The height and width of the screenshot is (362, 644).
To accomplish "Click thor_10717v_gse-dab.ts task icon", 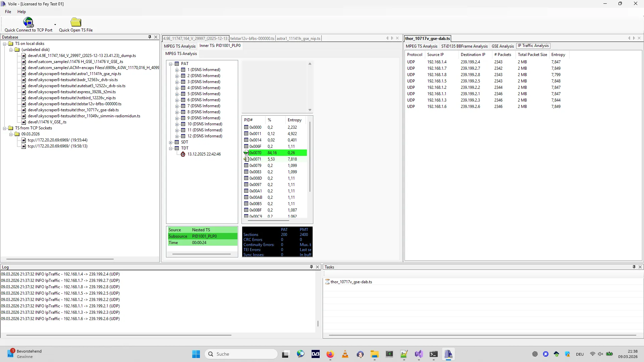I will click(327, 282).
